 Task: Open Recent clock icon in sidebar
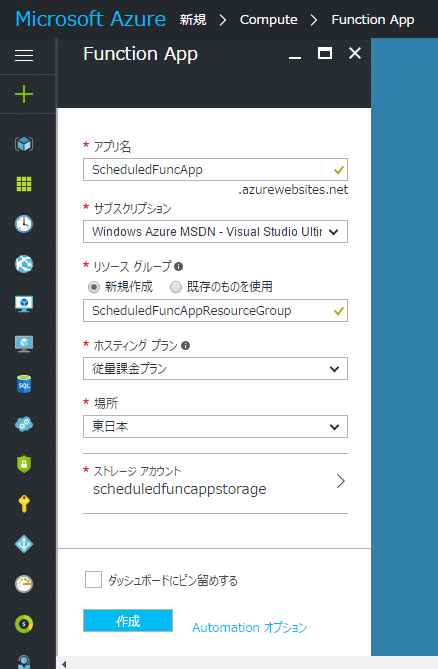[x=24, y=224]
